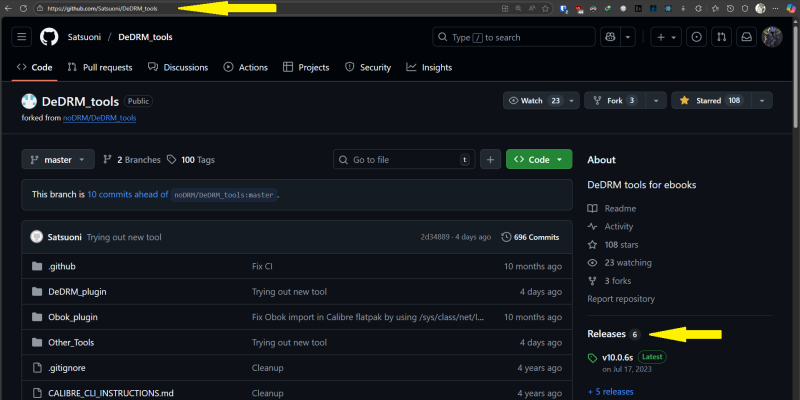Viewport: 800px width, 400px height.
Task: Open the hamburger navigation menu
Action: coord(23,37)
